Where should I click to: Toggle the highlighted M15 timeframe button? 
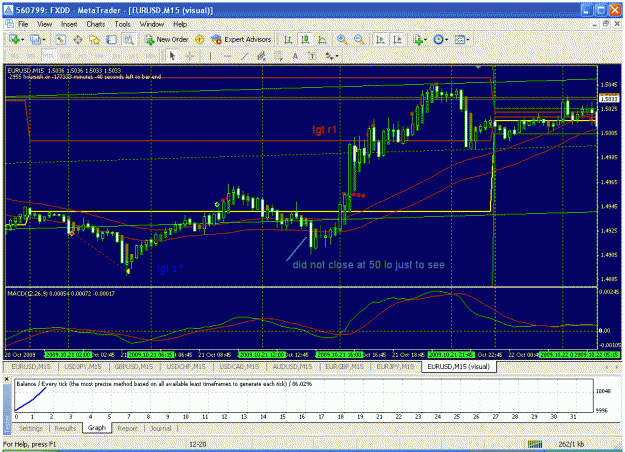[x=48, y=56]
